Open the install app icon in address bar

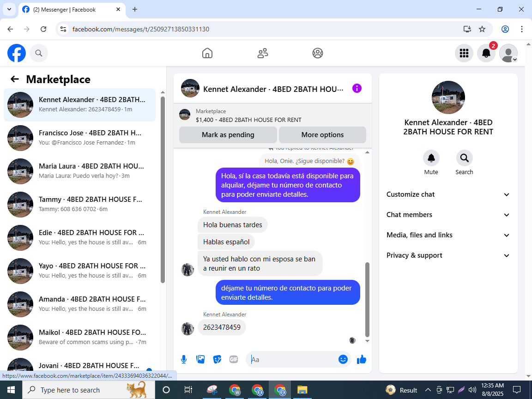pyautogui.click(x=467, y=29)
